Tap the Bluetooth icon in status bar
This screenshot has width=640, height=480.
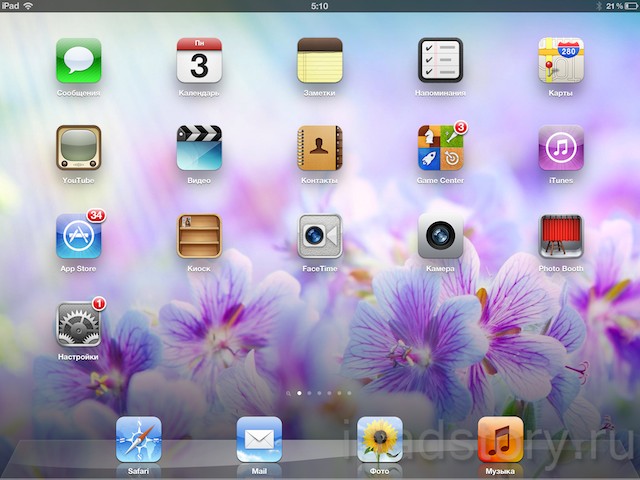(x=599, y=6)
